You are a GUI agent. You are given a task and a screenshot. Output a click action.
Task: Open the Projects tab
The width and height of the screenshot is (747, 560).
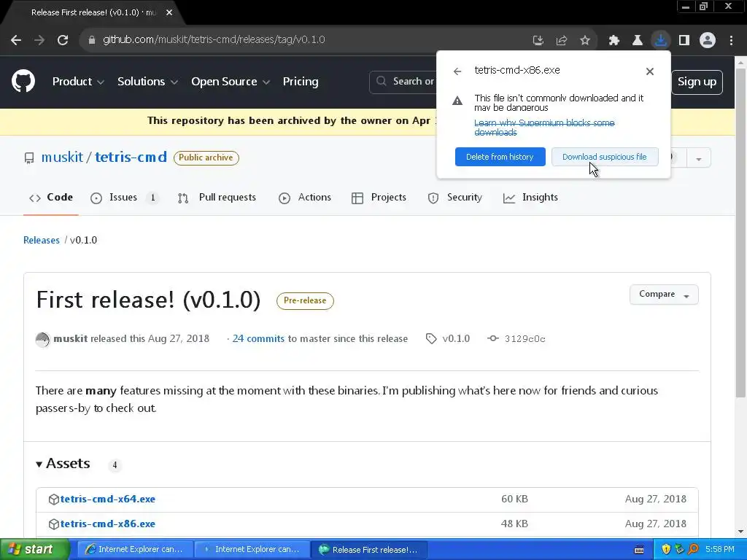coord(379,198)
